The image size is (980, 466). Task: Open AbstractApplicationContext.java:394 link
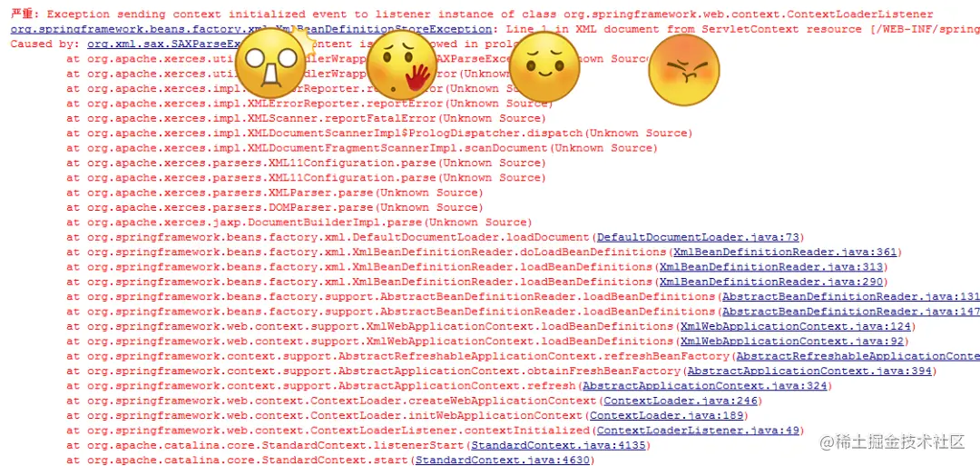809,371
